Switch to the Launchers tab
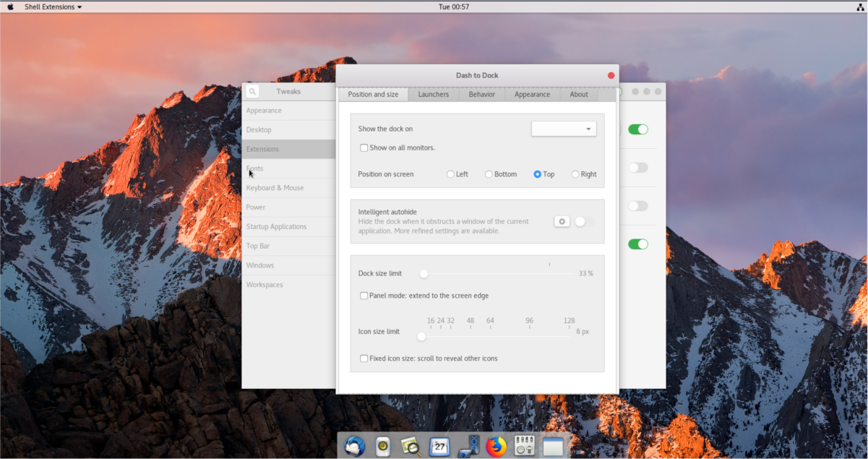 [x=432, y=94]
